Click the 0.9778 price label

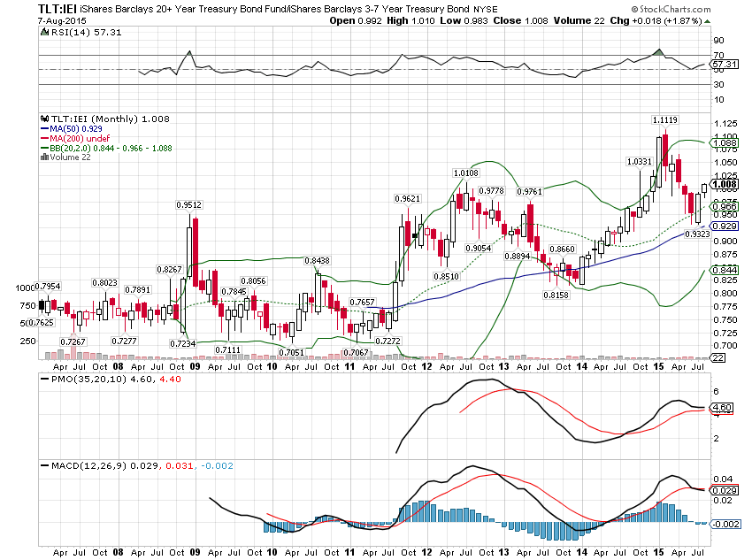point(492,191)
